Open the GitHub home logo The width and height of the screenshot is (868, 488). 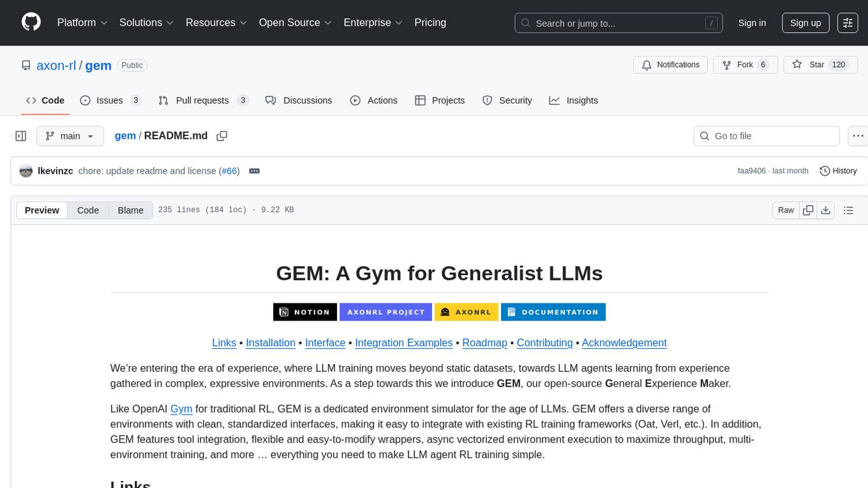coord(31,22)
